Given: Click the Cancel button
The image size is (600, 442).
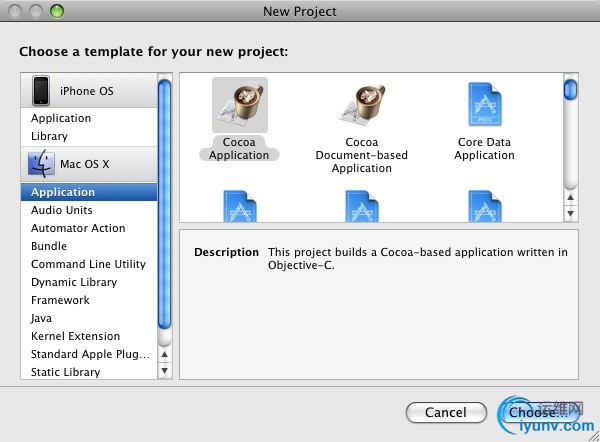Looking at the screenshot, I should tap(446, 413).
